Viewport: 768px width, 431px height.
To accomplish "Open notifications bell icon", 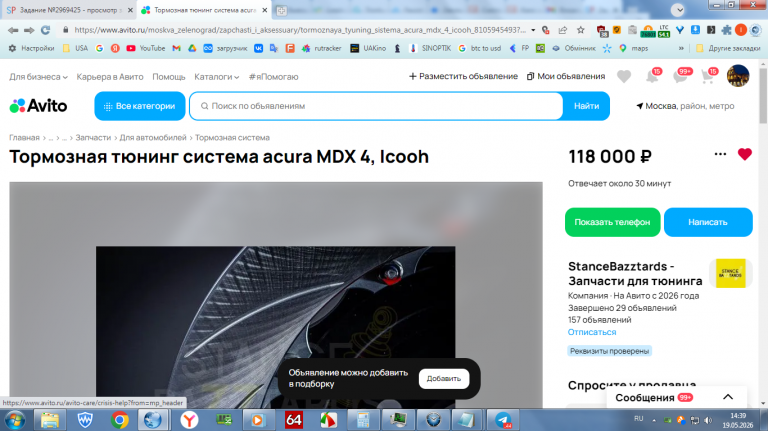I will coord(652,76).
